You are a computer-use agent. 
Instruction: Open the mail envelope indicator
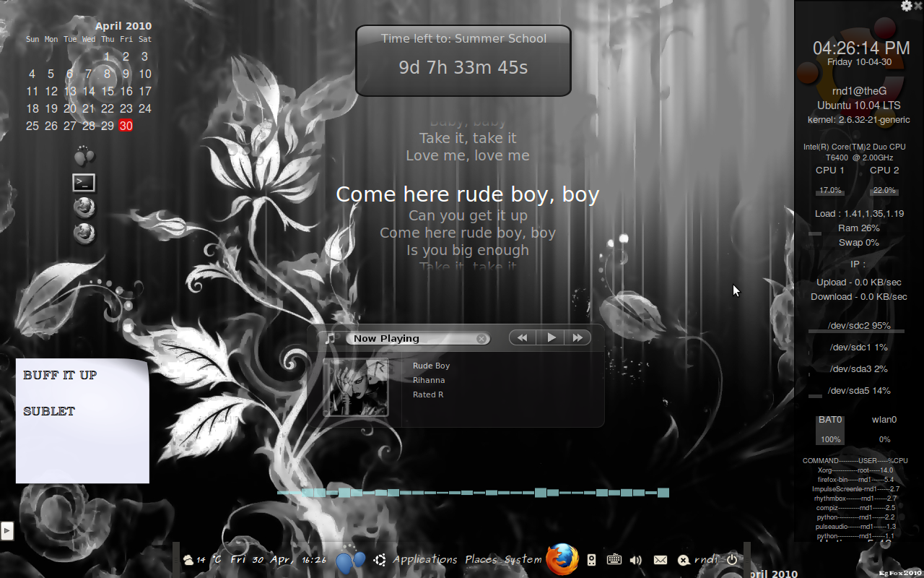(x=661, y=560)
